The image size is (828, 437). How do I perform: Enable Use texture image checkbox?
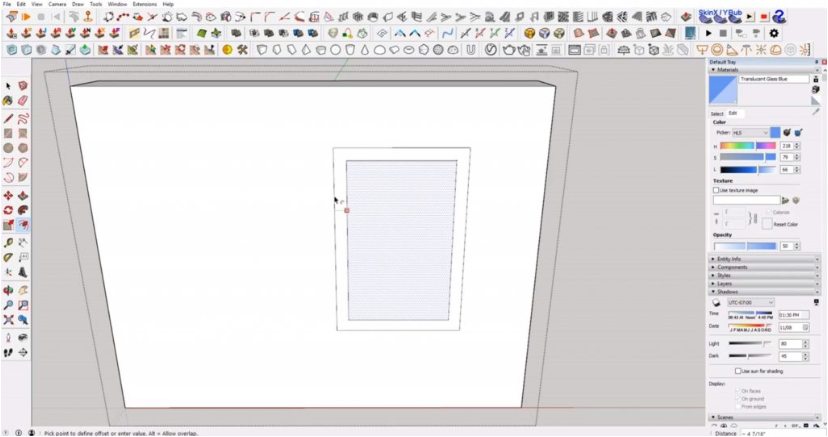[716, 190]
